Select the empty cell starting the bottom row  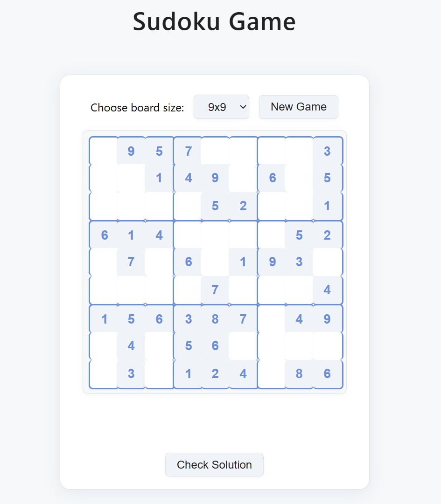104,373
